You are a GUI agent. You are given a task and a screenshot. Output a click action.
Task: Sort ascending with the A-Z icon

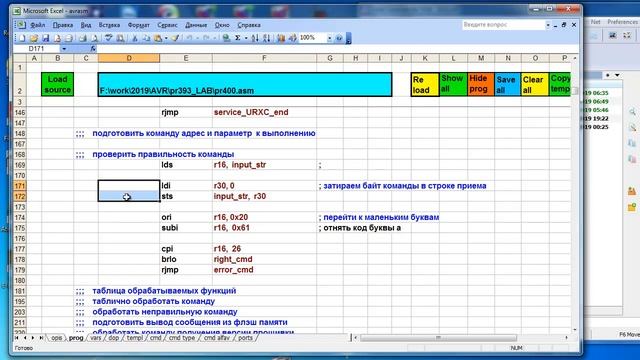(x=255, y=38)
